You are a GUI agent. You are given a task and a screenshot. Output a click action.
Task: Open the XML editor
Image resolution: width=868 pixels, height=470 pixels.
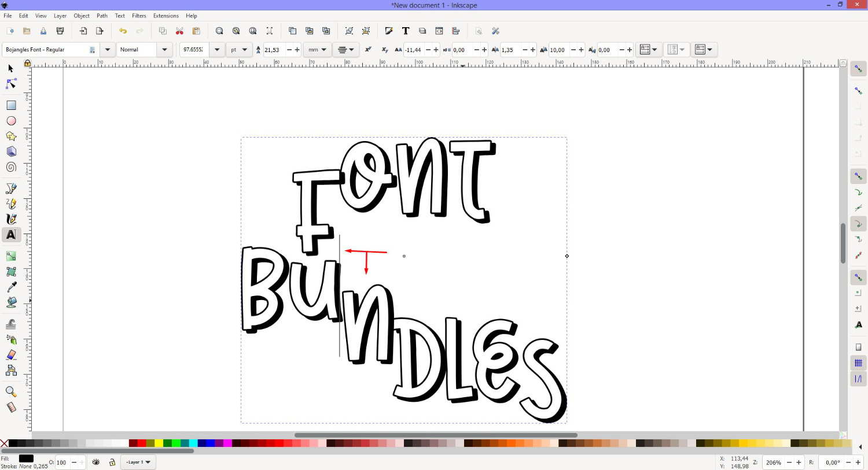[439, 31]
